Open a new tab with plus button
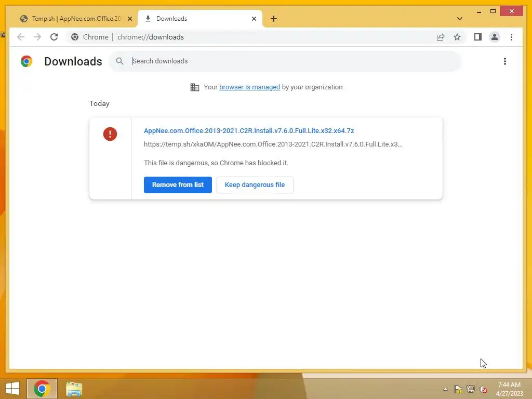The height and width of the screenshot is (399, 532). 273,19
